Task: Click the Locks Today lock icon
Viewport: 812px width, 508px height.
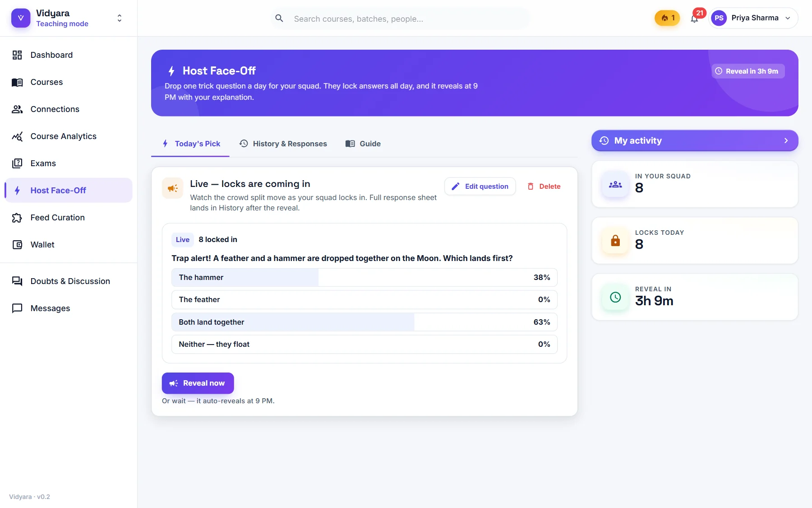Action: [x=615, y=241]
